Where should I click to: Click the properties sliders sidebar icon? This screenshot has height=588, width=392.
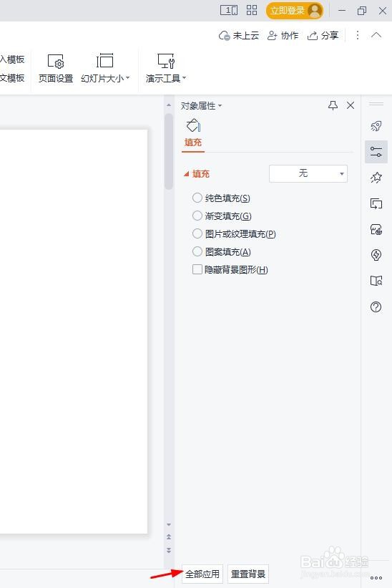pos(376,152)
